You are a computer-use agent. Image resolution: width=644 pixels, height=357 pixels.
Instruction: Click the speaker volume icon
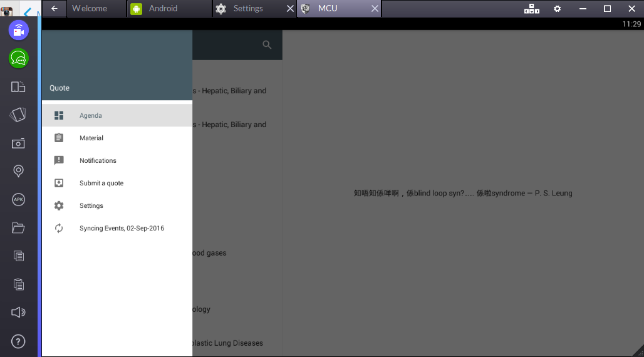coord(19,313)
